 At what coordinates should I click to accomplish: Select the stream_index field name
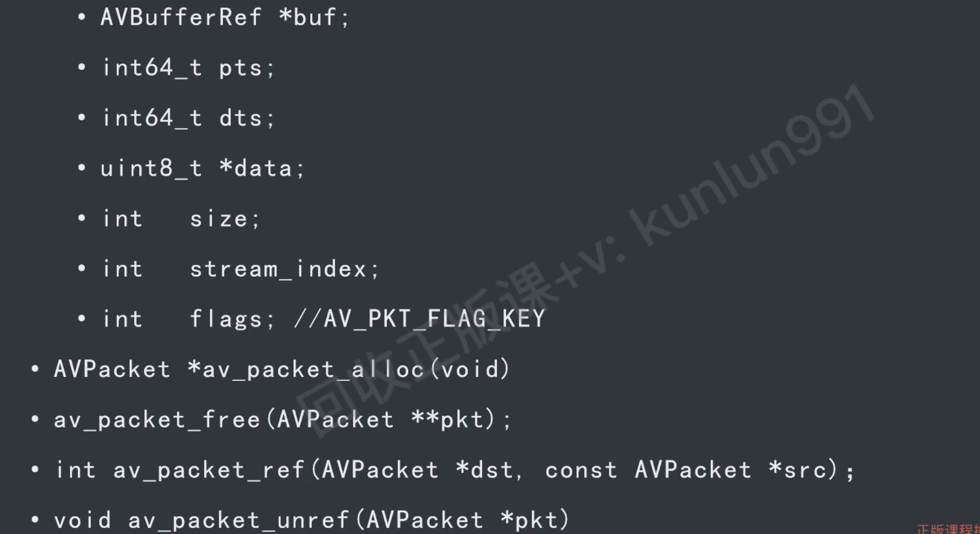coord(283,270)
